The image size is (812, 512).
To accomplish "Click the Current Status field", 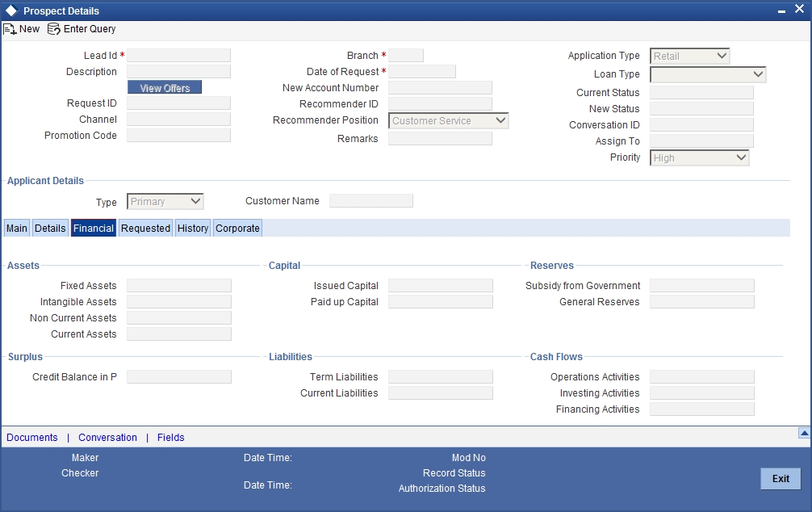I will [701, 93].
